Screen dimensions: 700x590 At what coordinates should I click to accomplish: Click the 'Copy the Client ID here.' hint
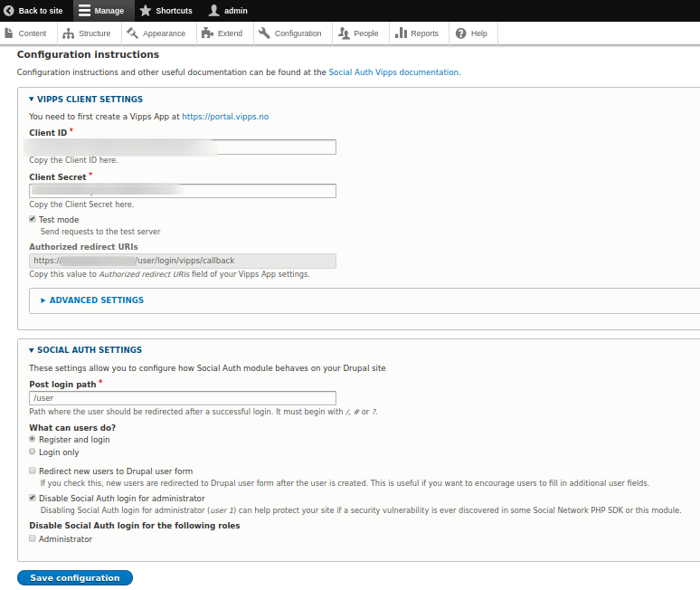pyautogui.click(x=73, y=160)
